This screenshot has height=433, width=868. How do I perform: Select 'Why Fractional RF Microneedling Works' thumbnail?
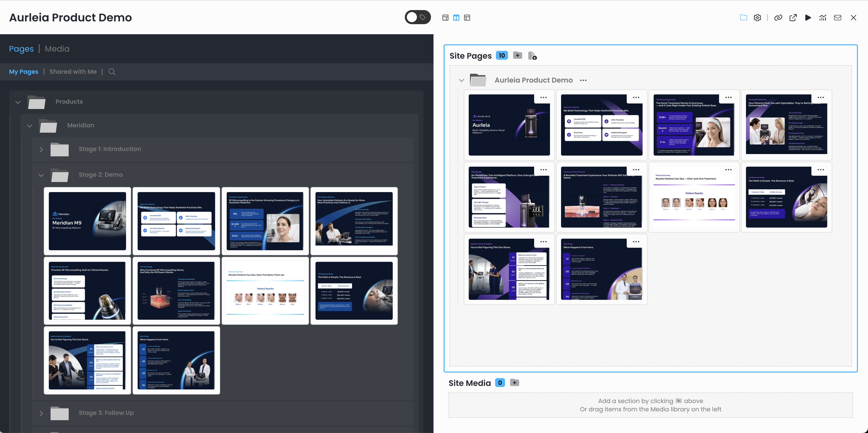(x=176, y=291)
